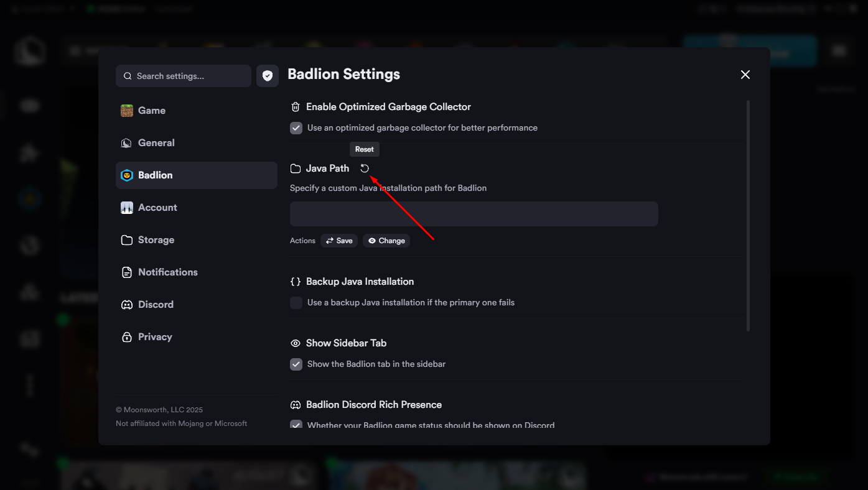Screen dimensions: 868x490
Task: Click the magnifier icon in search settings
Action: pos(128,76)
